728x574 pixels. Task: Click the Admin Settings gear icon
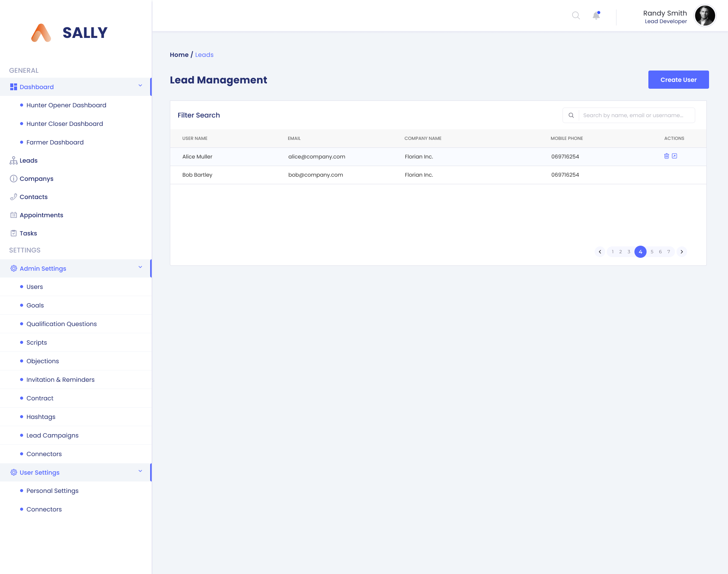tap(14, 268)
